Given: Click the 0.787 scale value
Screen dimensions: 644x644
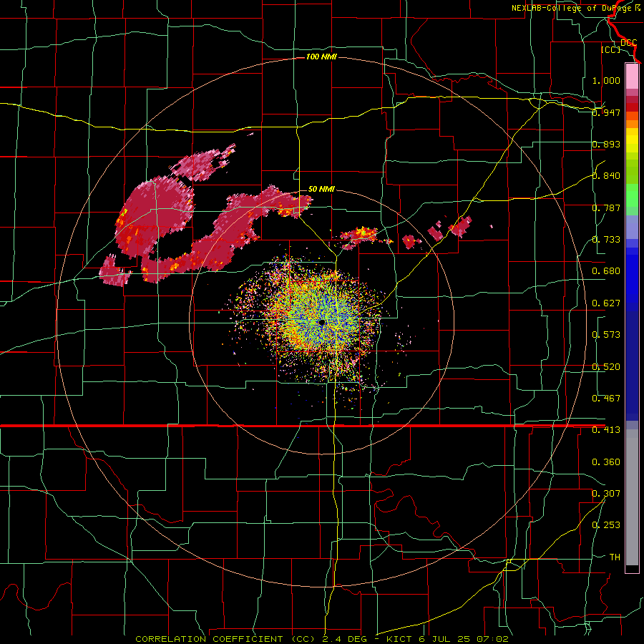Looking at the screenshot, I should tap(606, 208).
